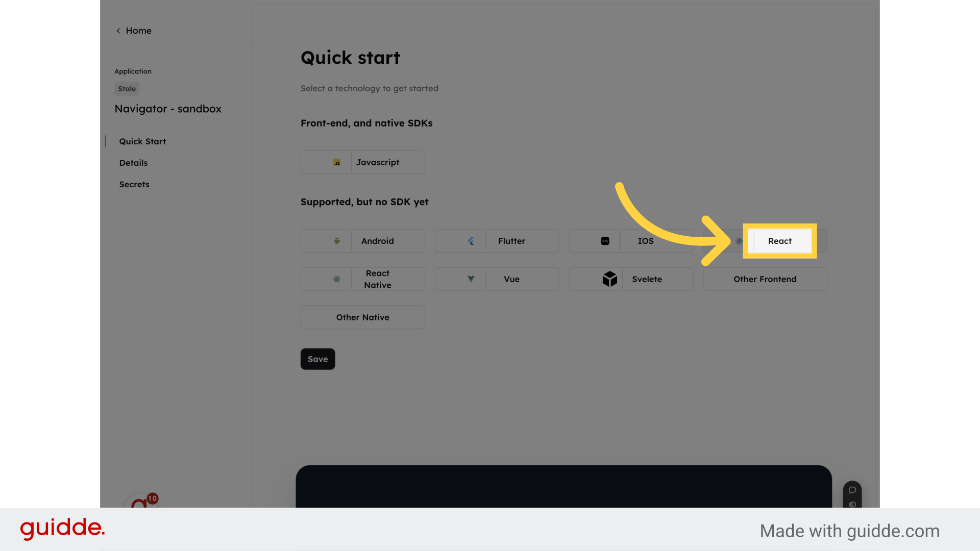The width and height of the screenshot is (980, 551).
Task: Select the Android option
Action: click(363, 241)
